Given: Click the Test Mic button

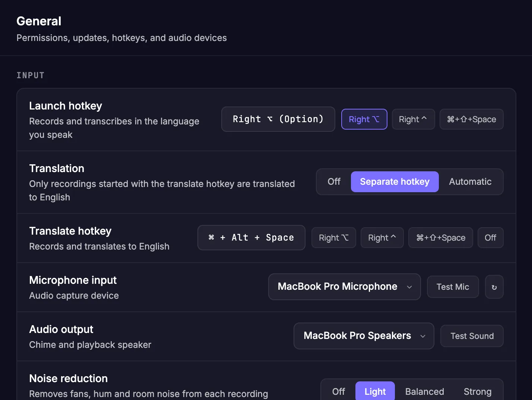Looking at the screenshot, I should click(x=453, y=287).
